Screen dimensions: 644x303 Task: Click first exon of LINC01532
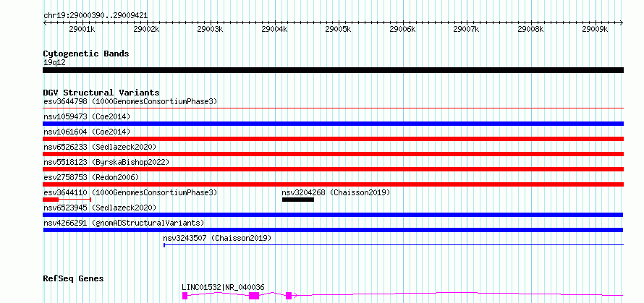tap(185, 296)
